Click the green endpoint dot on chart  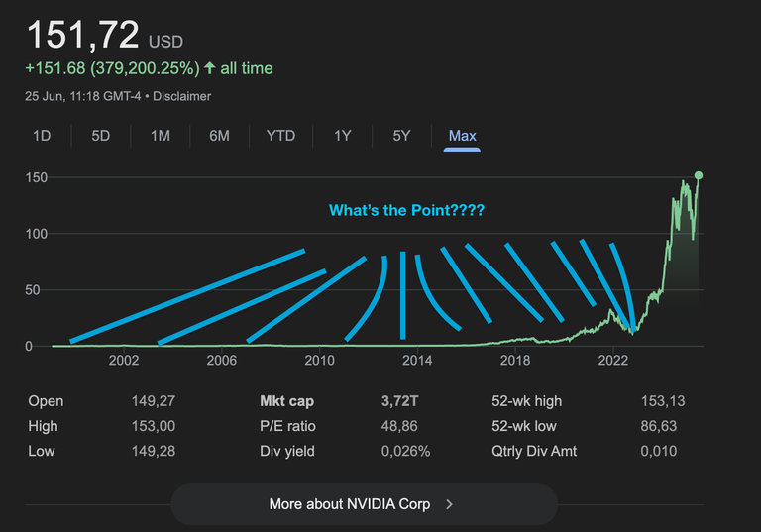[699, 175]
